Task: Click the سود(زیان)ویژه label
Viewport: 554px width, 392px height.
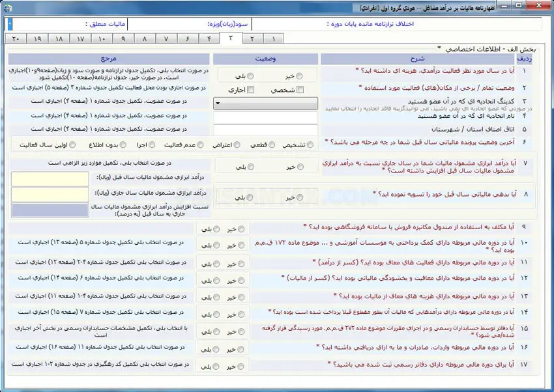Action: tap(227, 24)
